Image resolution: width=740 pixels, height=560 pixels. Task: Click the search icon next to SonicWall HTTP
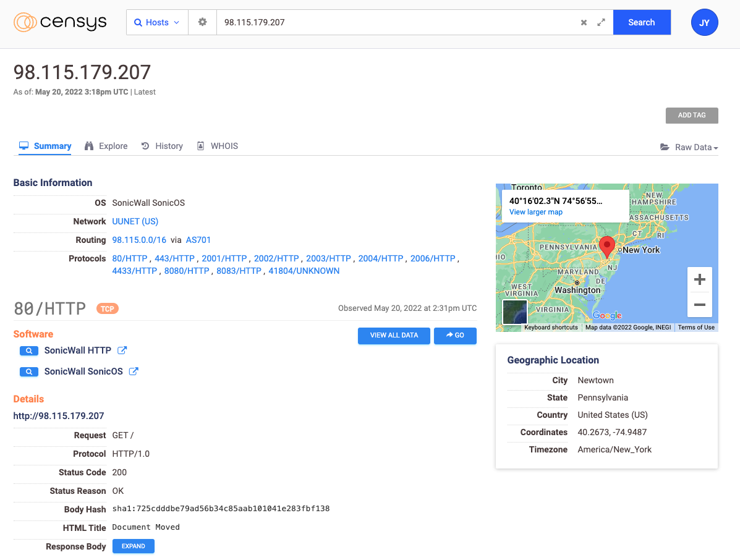(x=28, y=350)
